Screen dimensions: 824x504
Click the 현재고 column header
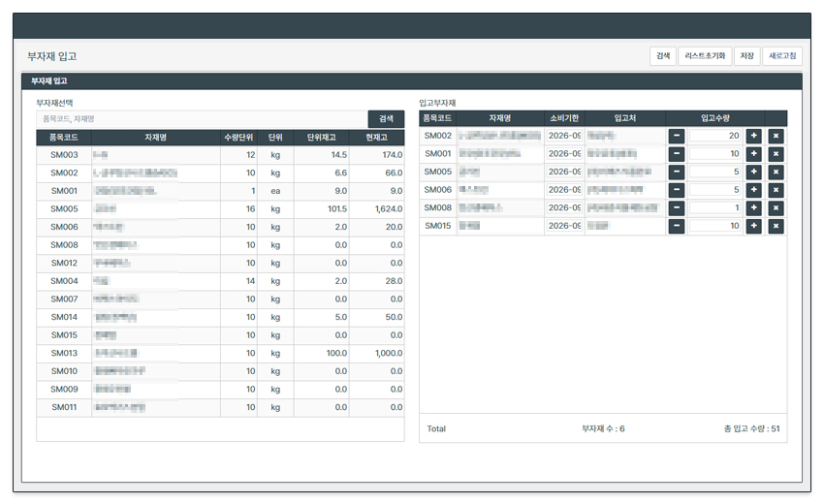(x=377, y=137)
